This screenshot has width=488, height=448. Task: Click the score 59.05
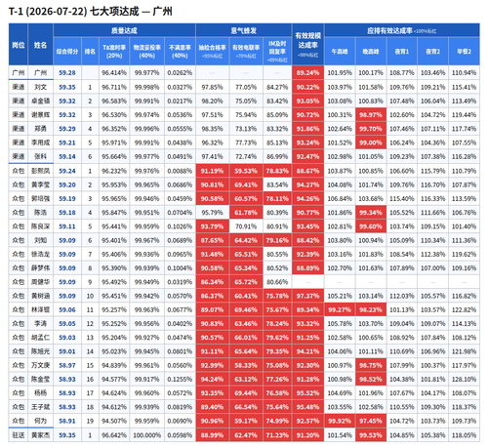pyautogui.click(x=67, y=324)
